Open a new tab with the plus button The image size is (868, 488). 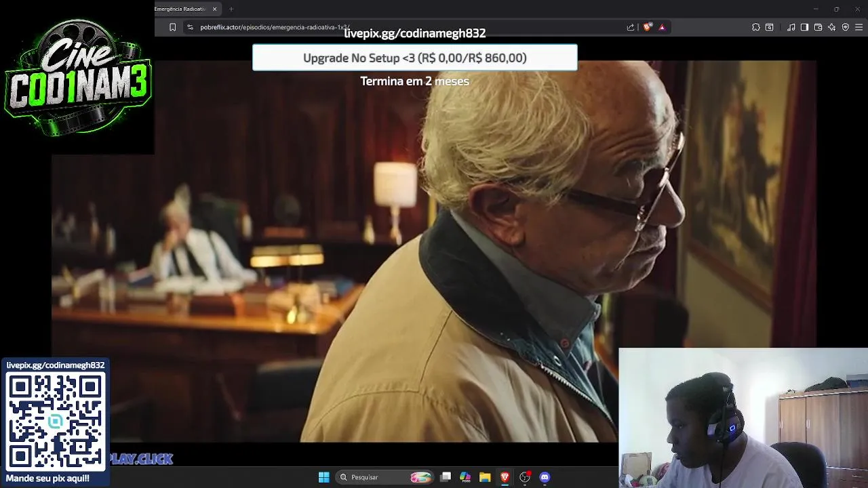[231, 9]
